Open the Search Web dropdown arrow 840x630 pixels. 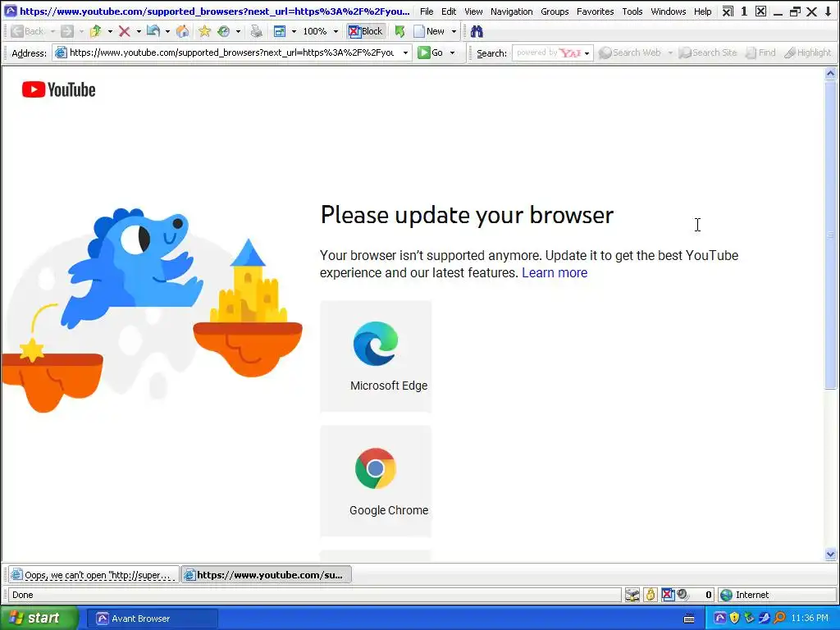coord(669,52)
